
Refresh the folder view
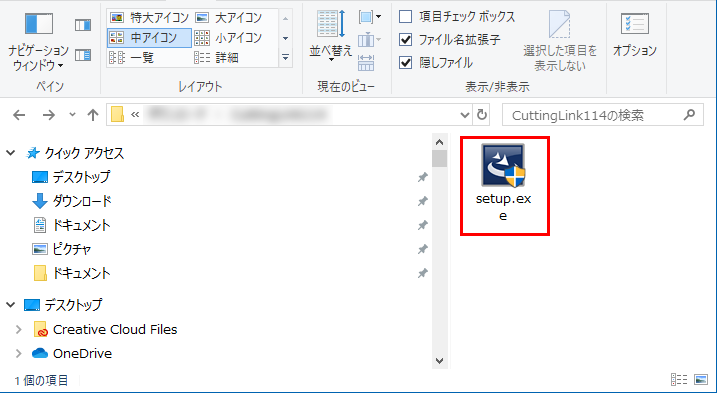(x=482, y=115)
